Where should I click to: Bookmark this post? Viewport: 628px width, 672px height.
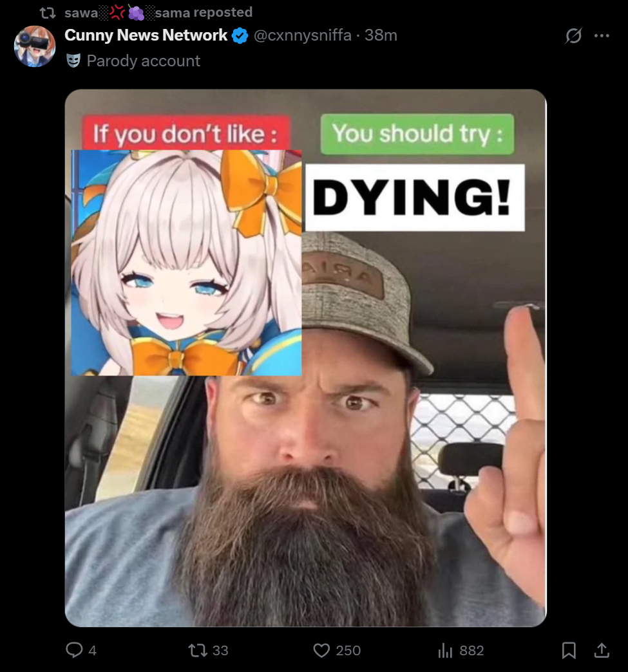click(x=569, y=650)
